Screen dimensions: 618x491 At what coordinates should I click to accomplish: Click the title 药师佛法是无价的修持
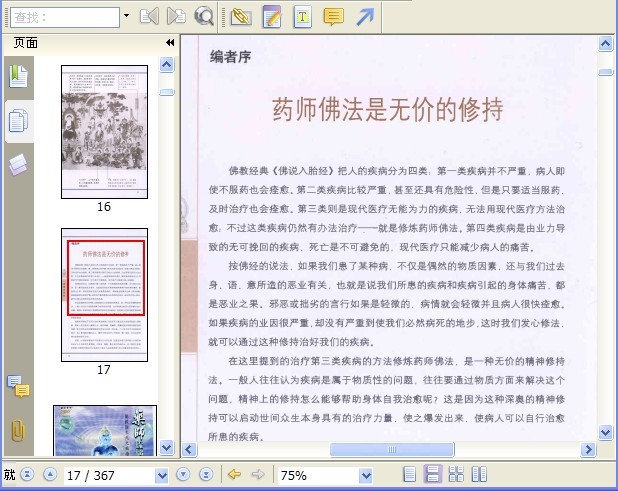pos(387,109)
